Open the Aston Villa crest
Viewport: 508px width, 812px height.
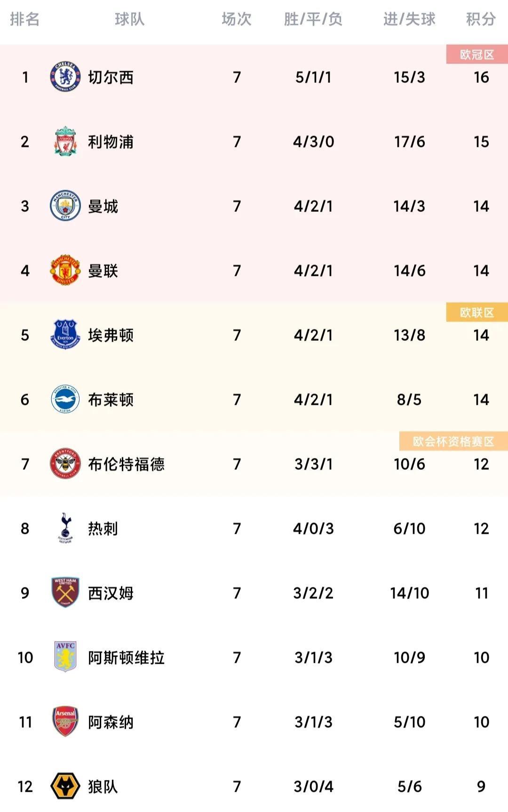pyautogui.click(x=65, y=657)
